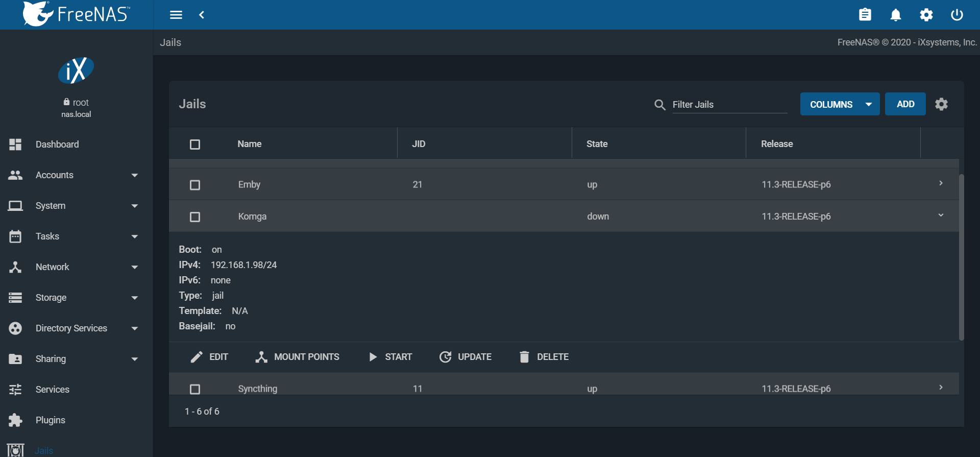Start the Komga jail
Image resolution: width=980 pixels, height=457 pixels.
390,357
